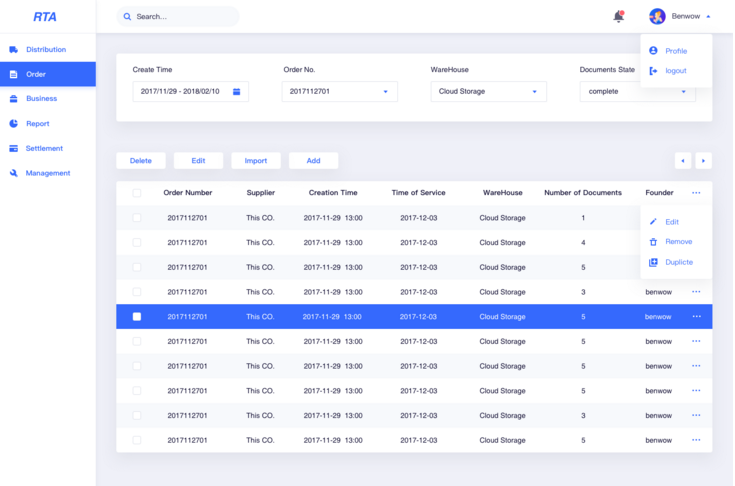
Task: Click the Remove trash icon
Action: pyautogui.click(x=653, y=242)
